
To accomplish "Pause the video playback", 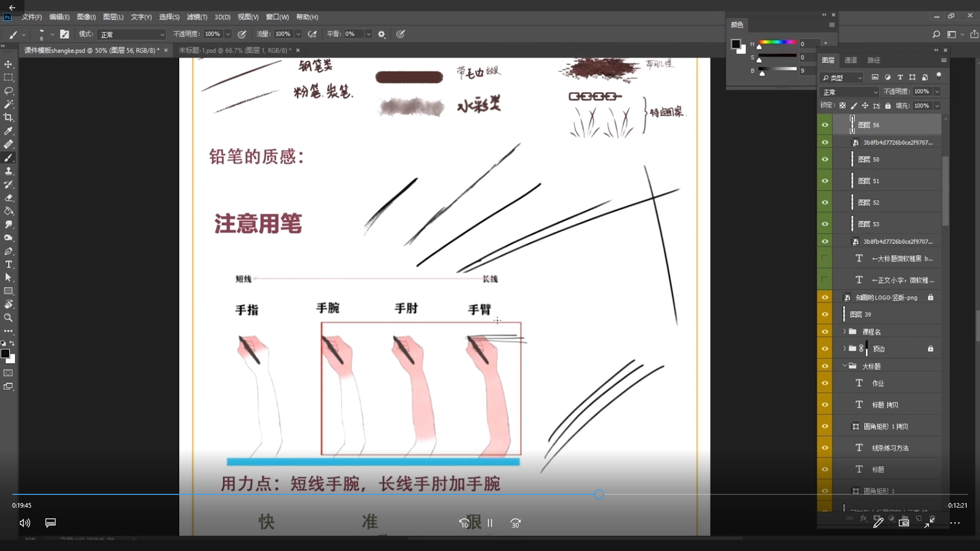I will point(490,523).
